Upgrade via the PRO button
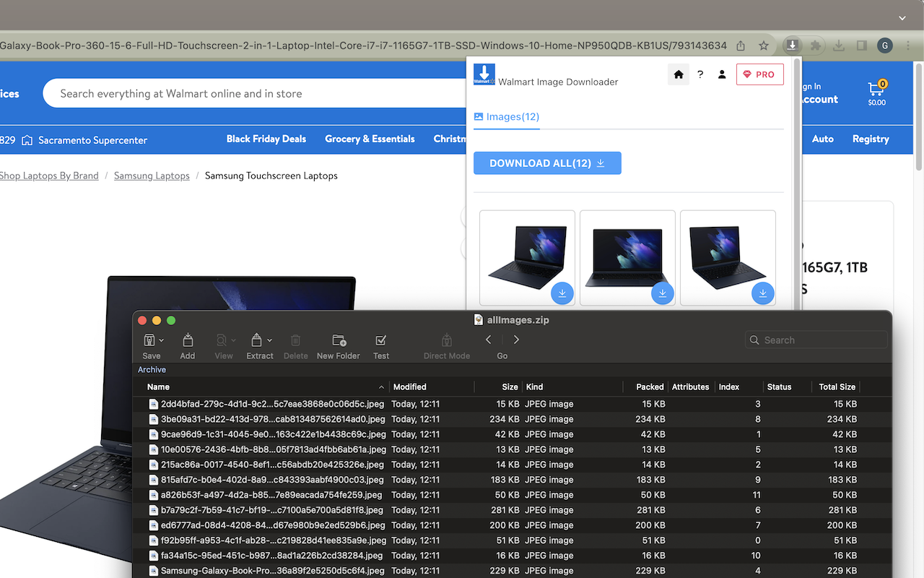This screenshot has width=924, height=578. 760,74
